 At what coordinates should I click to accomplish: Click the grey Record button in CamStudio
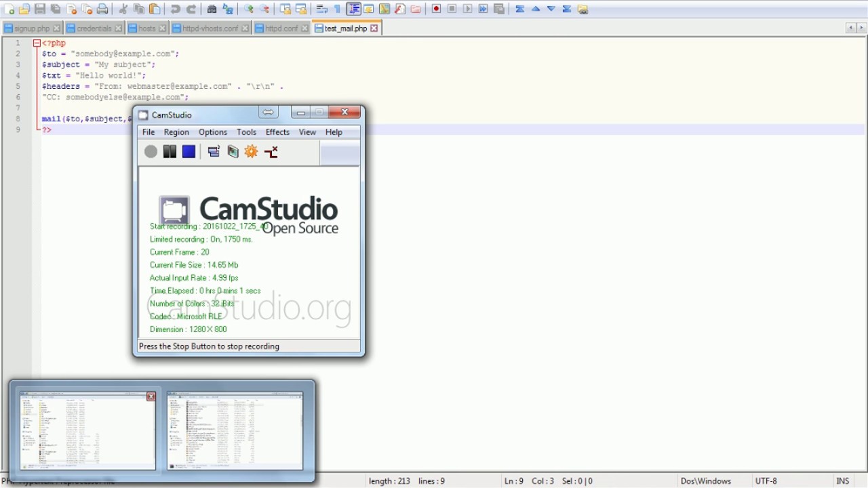pos(151,152)
